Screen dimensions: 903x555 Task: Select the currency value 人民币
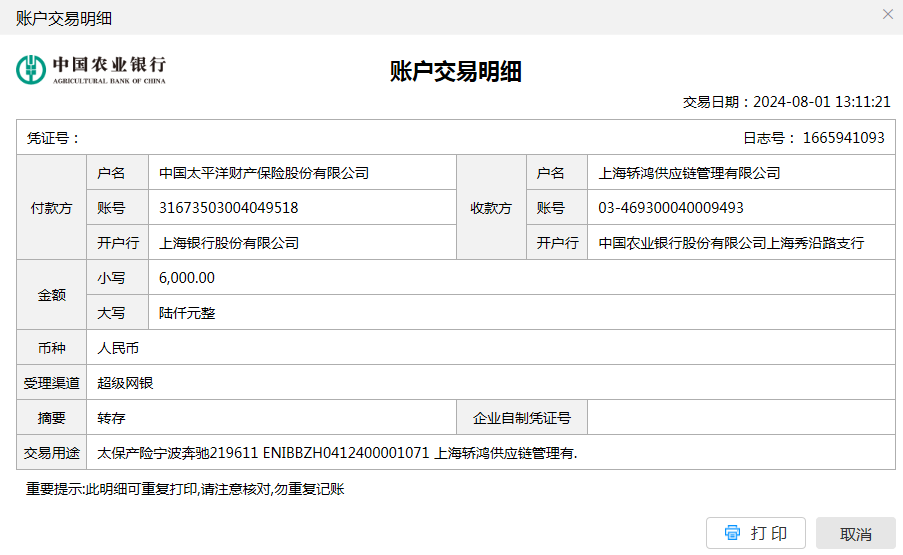(118, 348)
